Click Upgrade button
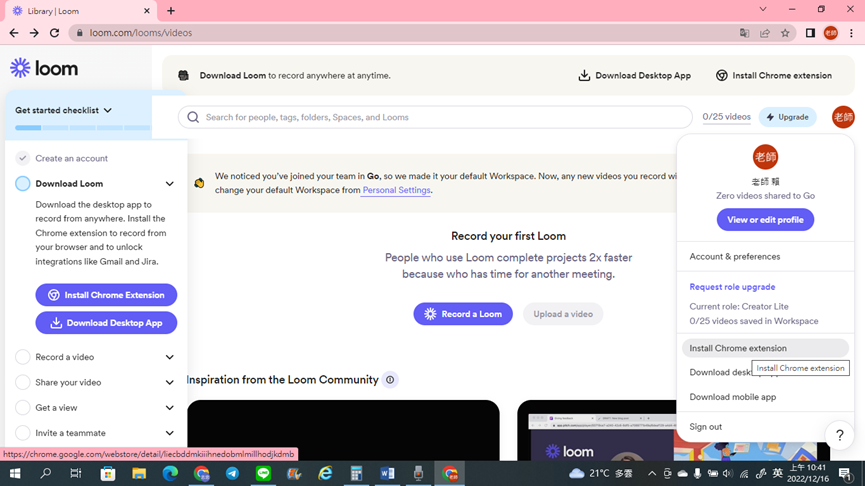 [x=787, y=117]
